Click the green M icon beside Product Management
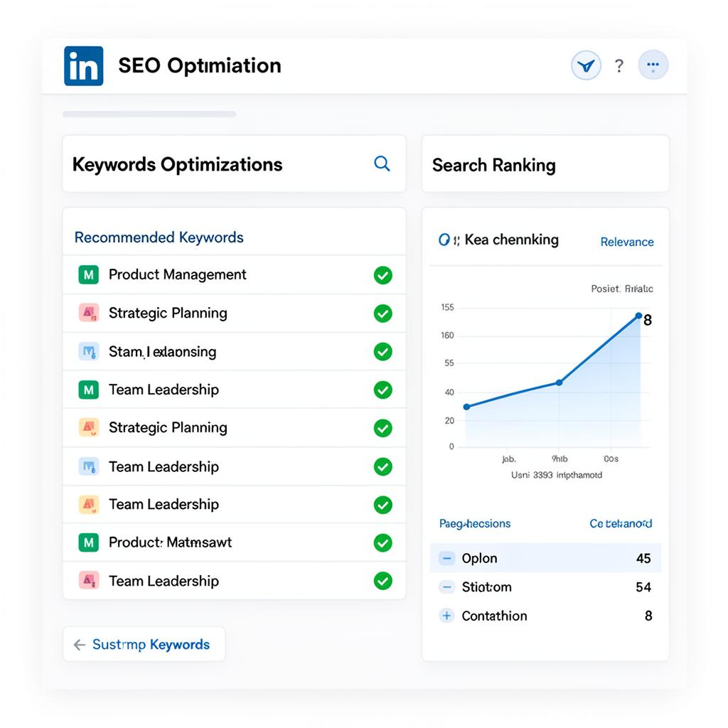Viewport: 728px width, 728px height. click(89, 275)
